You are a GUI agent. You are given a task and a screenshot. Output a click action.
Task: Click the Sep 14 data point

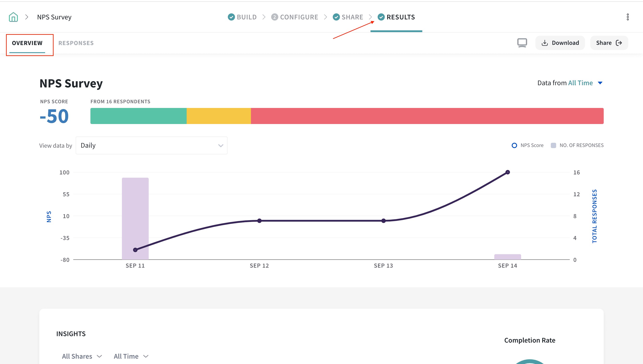507,172
